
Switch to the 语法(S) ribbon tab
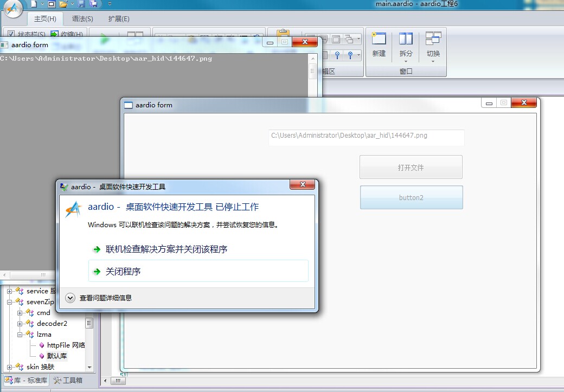82,18
